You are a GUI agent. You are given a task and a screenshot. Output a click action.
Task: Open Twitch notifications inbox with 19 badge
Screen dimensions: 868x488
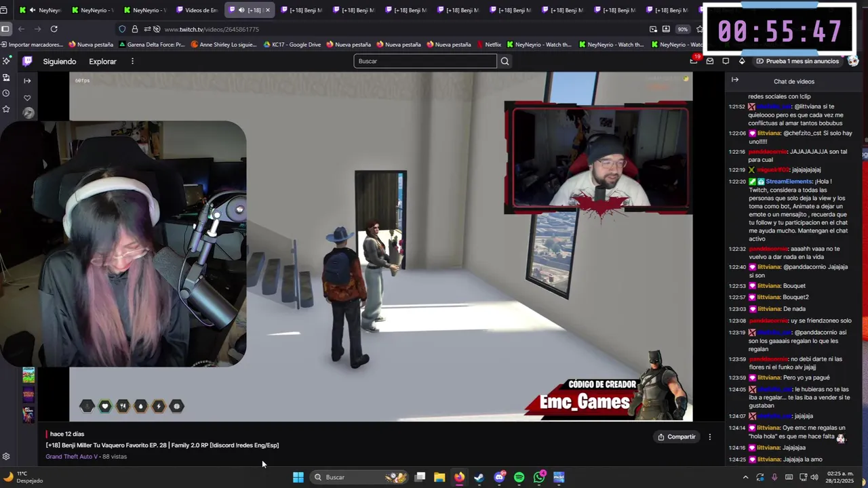point(694,61)
